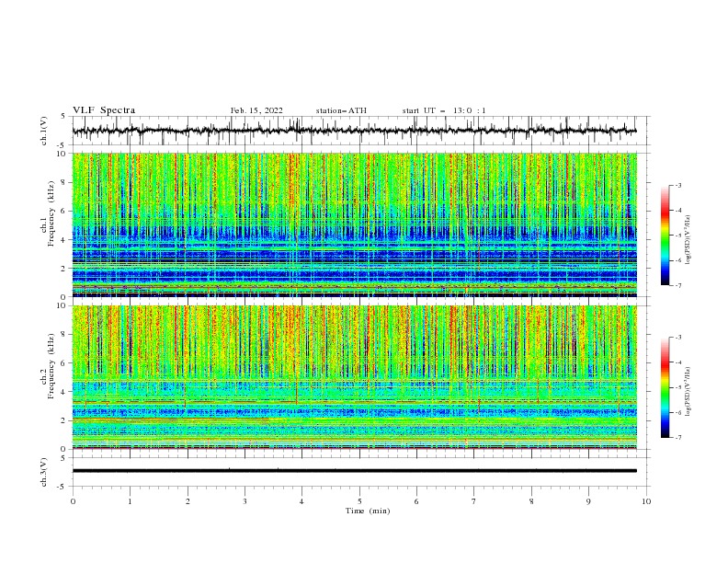The image size is (728, 563).
Task: Select the "start UT = 13:0 :1" text
Action: 444,110
